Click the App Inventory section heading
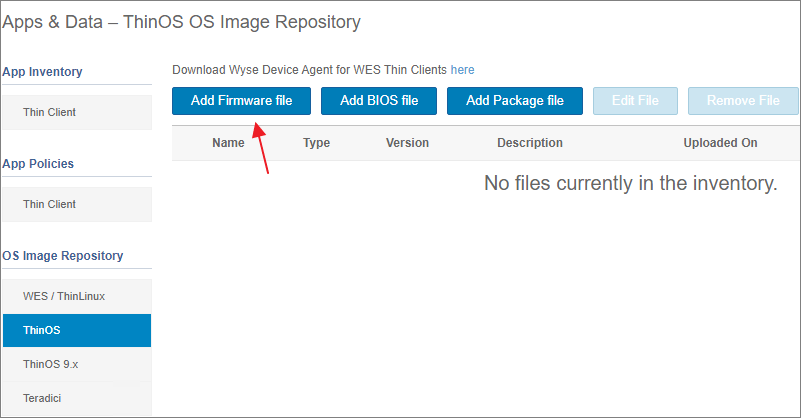Viewport: 801px width, 418px height. tap(42, 72)
